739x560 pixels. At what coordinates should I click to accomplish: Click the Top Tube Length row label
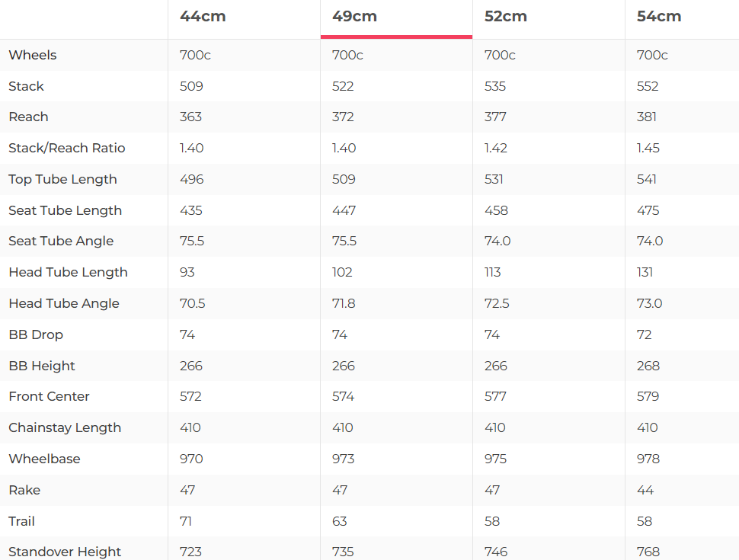(x=62, y=179)
